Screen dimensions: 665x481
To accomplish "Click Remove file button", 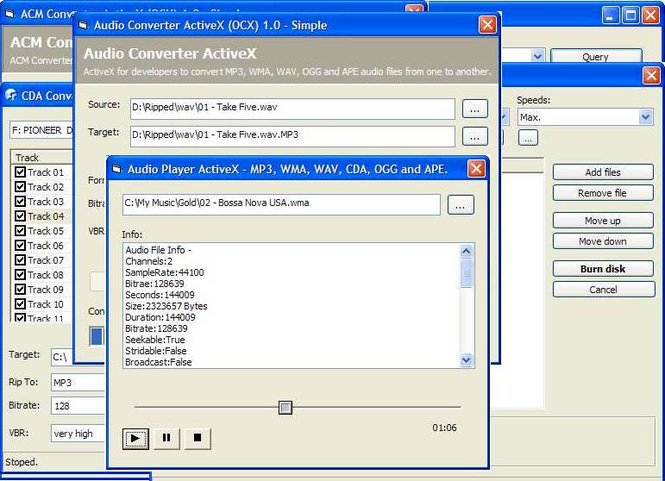I will pyautogui.click(x=603, y=193).
